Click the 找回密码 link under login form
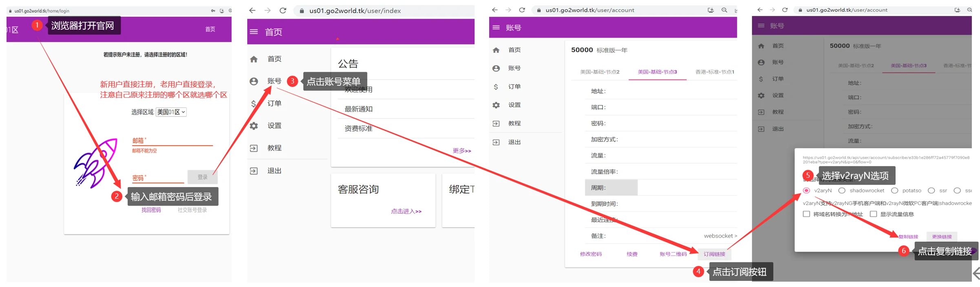This screenshot has height=287, width=980. 151,210
